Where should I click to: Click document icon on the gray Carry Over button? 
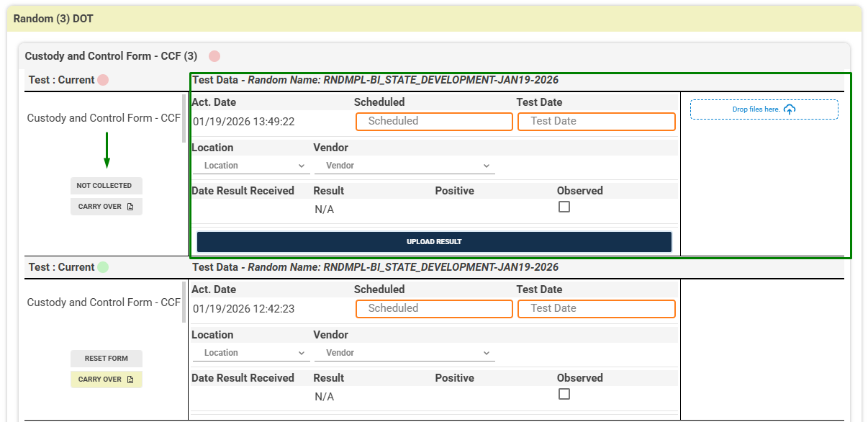tap(130, 207)
